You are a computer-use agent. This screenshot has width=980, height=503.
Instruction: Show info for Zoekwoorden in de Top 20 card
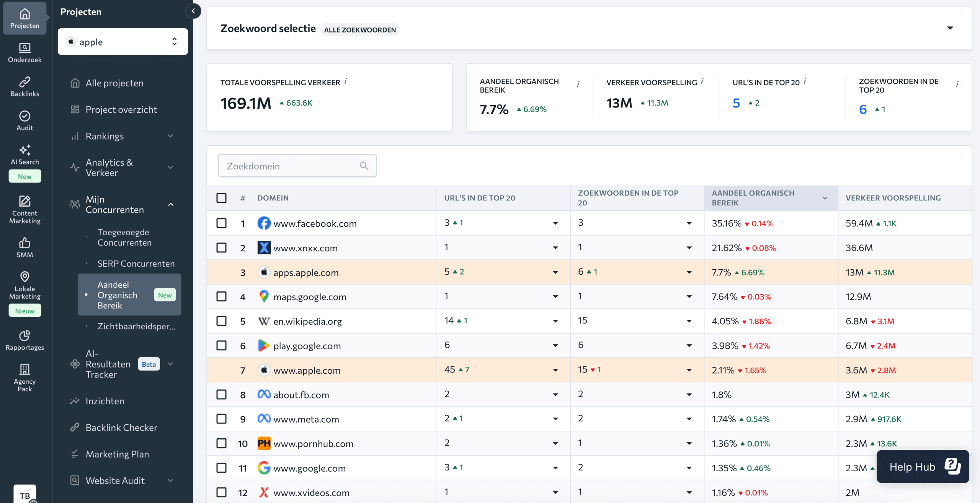point(957,84)
